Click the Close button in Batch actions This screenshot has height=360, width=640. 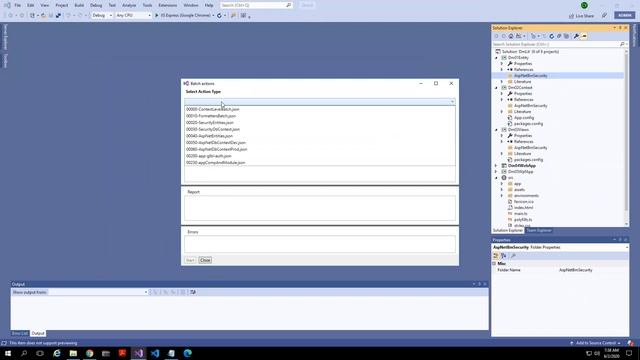coord(205,260)
